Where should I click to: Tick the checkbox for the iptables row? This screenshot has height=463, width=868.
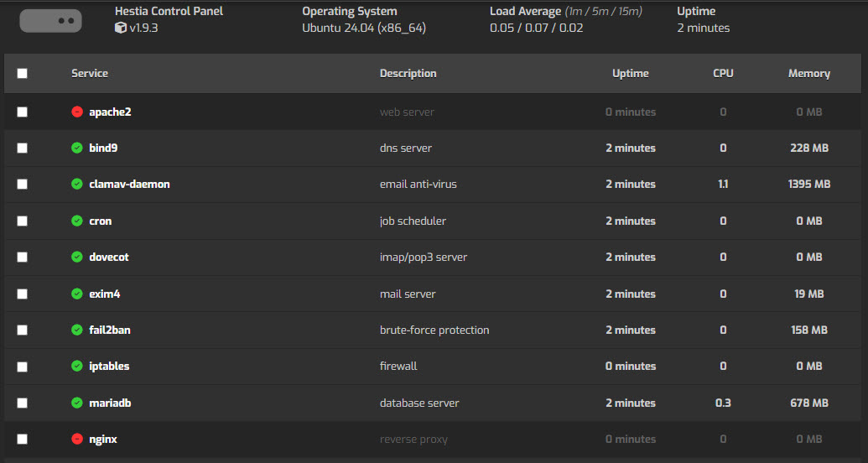click(22, 367)
